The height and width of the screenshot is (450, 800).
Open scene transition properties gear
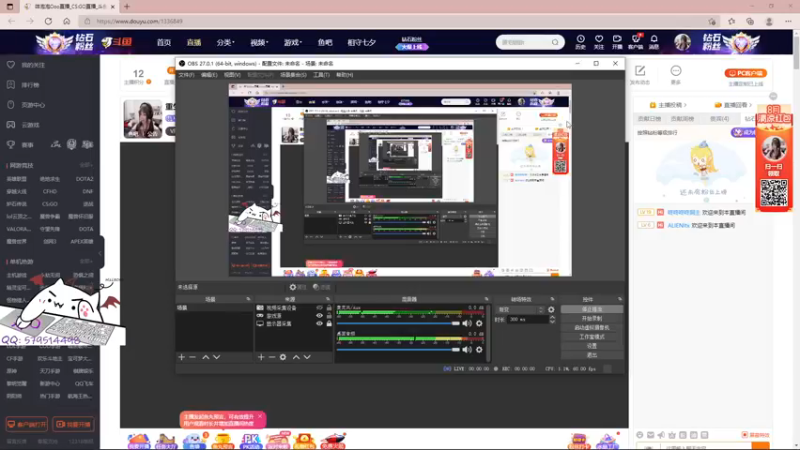pos(551,310)
